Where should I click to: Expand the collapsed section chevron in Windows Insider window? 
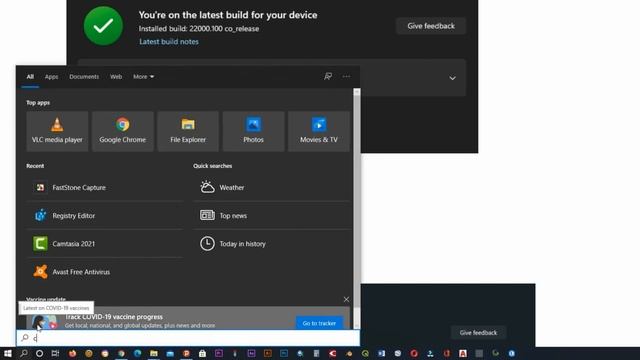point(452,78)
